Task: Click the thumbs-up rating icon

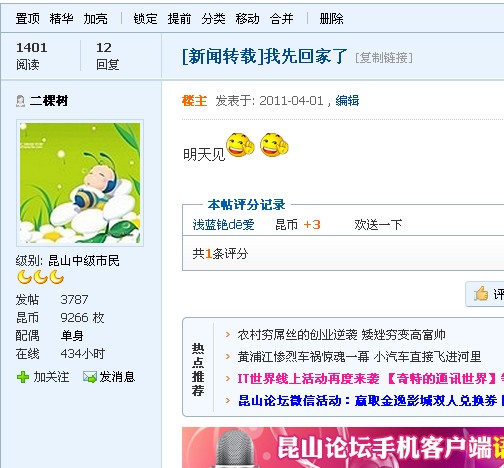Action: (x=481, y=294)
